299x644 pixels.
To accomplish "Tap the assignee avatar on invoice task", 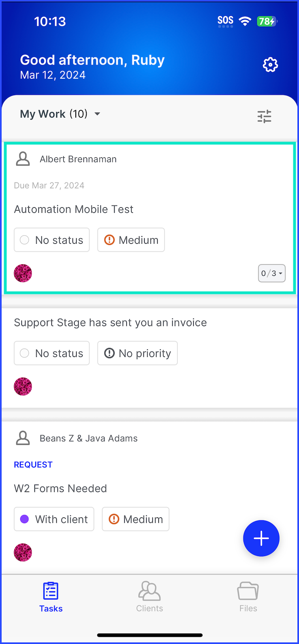I will pyautogui.click(x=23, y=386).
